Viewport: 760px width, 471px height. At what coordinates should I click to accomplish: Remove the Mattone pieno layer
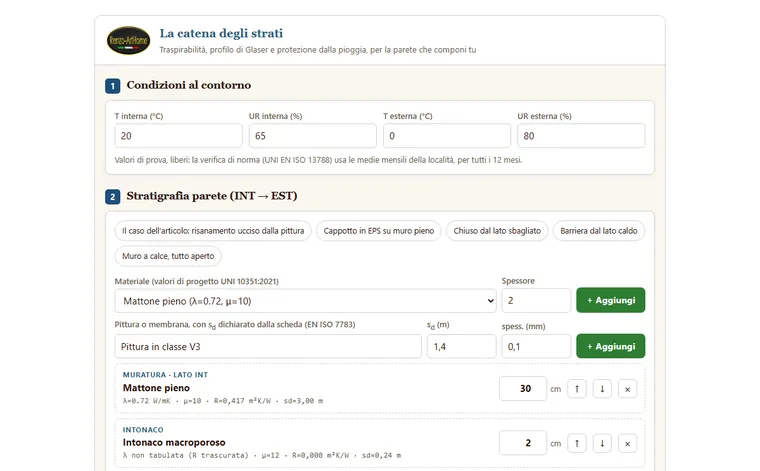click(x=627, y=389)
